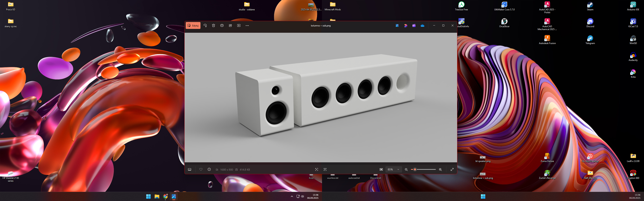Viewport: 644px width, 201px height.
Task: Mark the image as favorite
Action: [x=201, y=169]
